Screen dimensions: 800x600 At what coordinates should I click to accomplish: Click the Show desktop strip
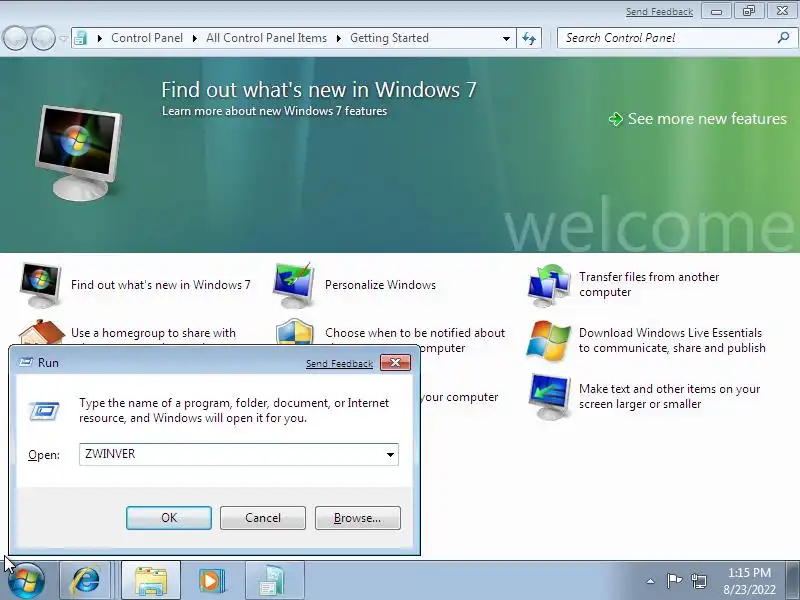[x=794, y=581]
